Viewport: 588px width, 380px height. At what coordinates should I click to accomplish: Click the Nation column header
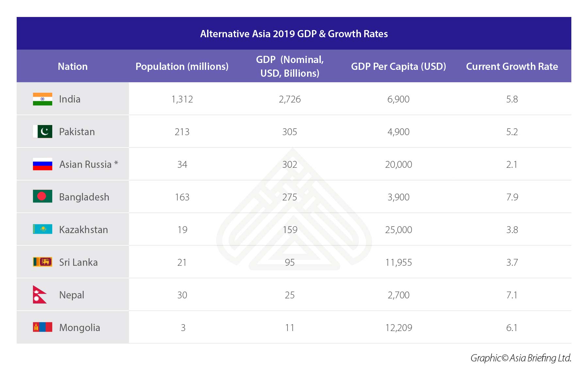[73, 66]
